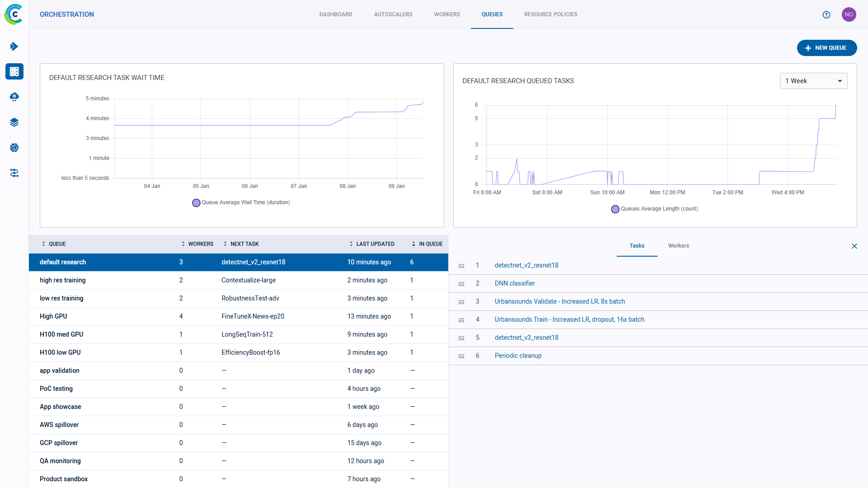Switch to the Workers tab
Image resolution: width=868 pixels, height=488 pixels.
click(678, 246)
